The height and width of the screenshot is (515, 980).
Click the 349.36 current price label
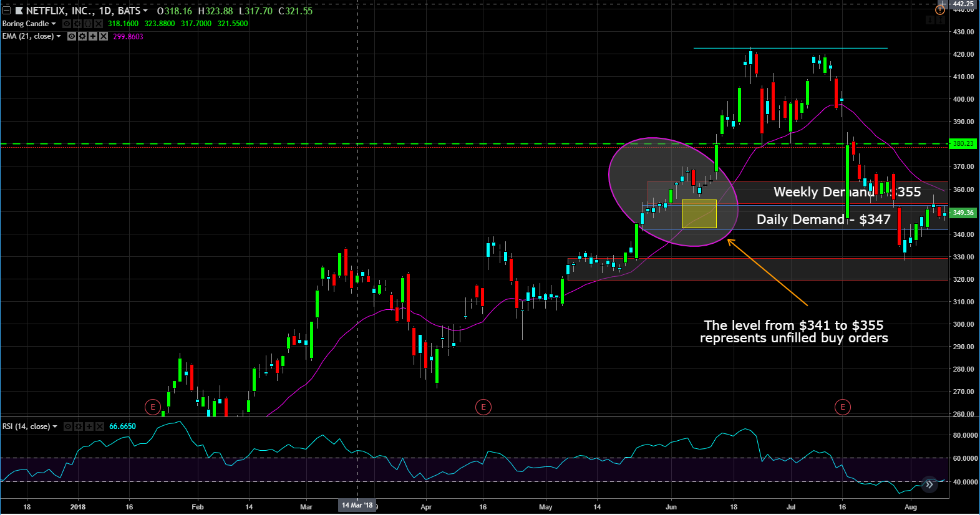click(x=963, y=213)
